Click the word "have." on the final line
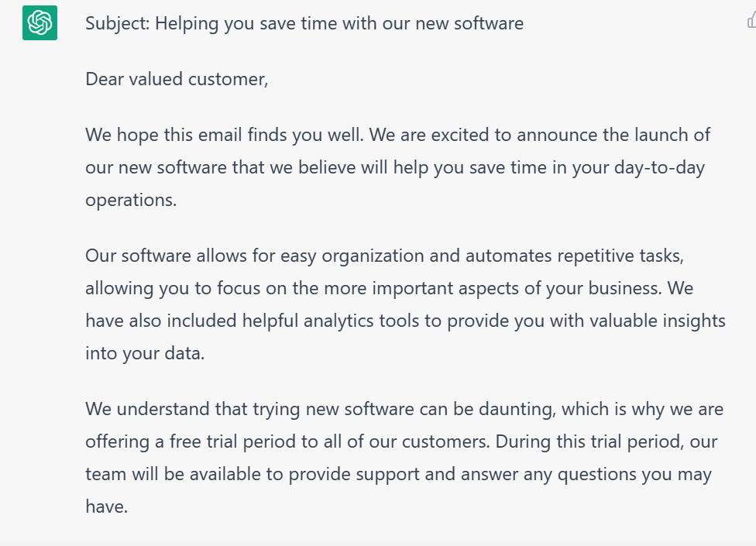The height and width of the screenshot is (546, 756). pos(106,507)
